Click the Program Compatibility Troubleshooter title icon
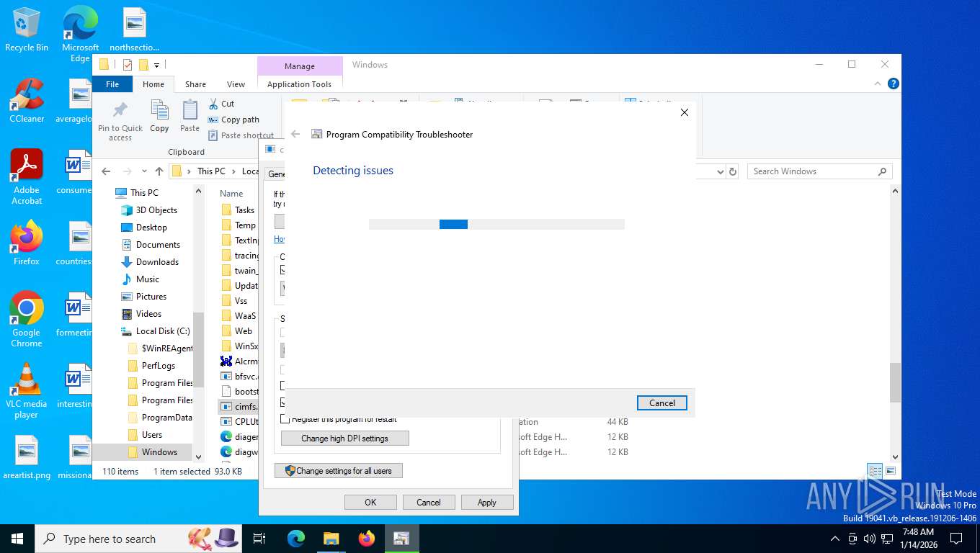This screenshot has height=553, width=980. click(316, 134)
